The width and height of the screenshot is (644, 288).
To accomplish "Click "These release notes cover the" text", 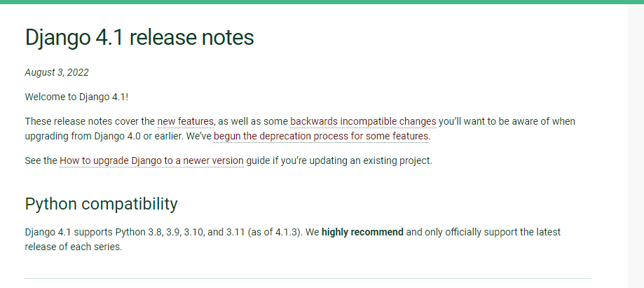I will (x=90, y=122).
